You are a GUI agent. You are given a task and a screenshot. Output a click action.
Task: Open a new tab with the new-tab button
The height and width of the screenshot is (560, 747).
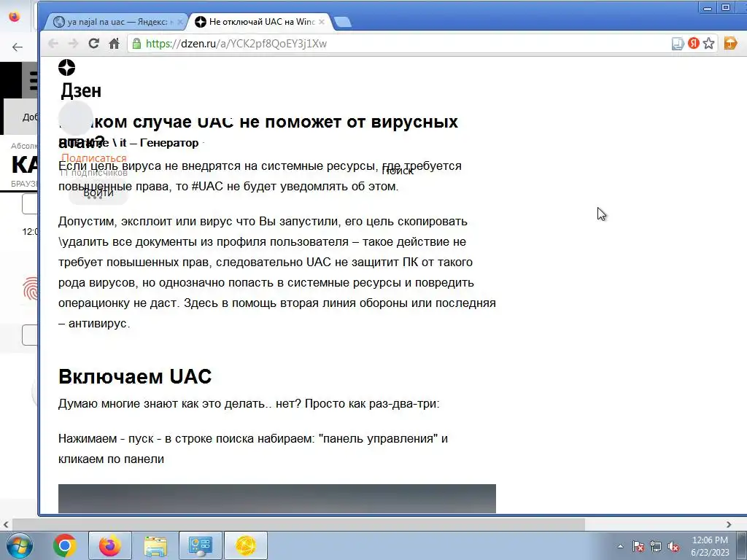tap(343, 22)
